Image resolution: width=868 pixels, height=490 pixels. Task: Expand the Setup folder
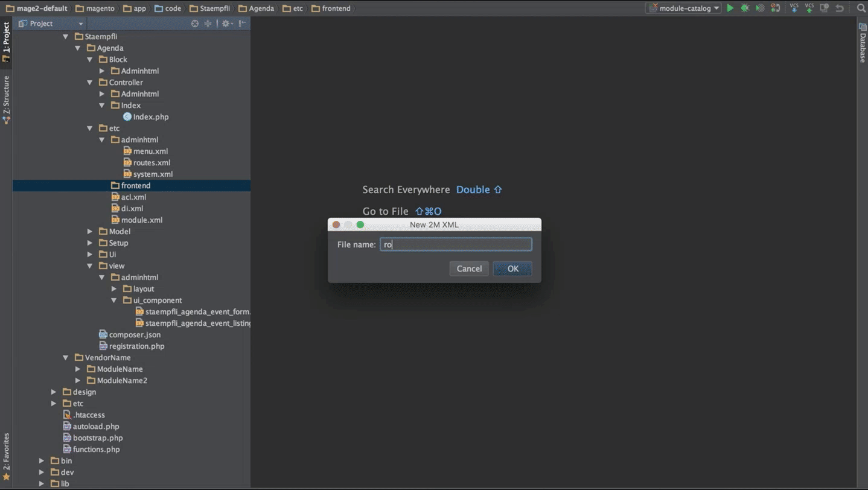(x=90, y=243)
